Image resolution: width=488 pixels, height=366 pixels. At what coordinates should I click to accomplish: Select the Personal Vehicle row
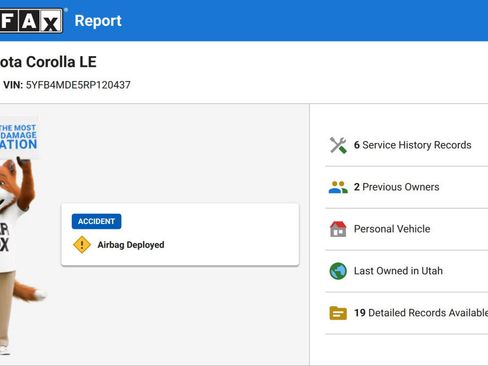(x=407, y=229)
